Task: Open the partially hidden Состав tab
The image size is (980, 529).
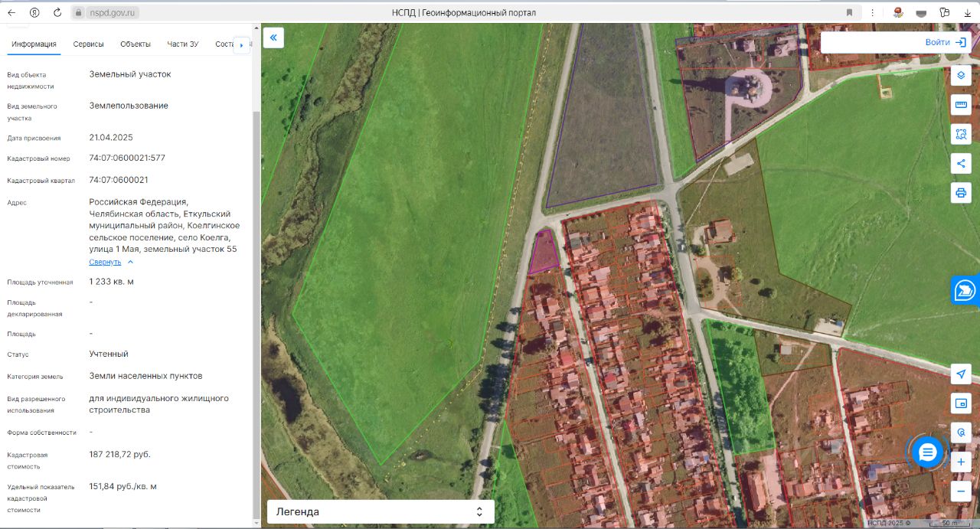Action: (224, 44)
